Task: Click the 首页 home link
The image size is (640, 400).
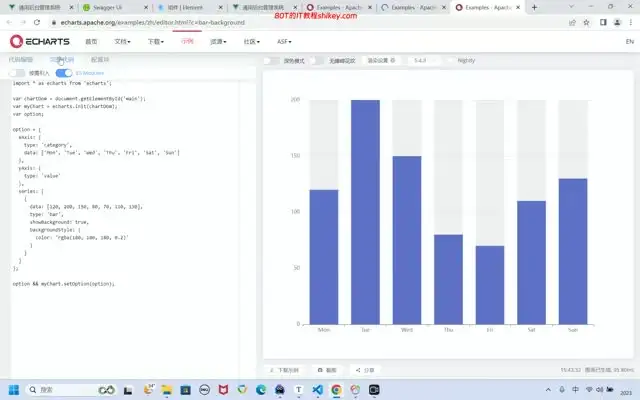Action: click(x=91, y=42)
